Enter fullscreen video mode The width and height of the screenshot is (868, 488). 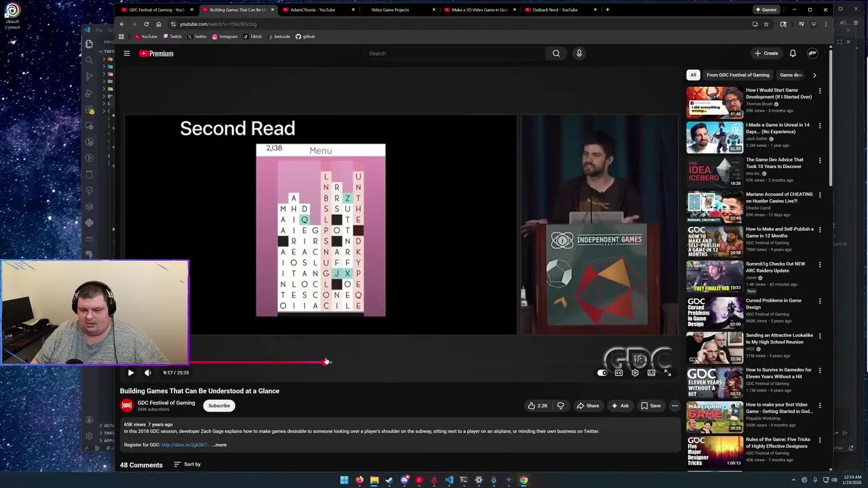pyautogui.click(x=667, y=373)
